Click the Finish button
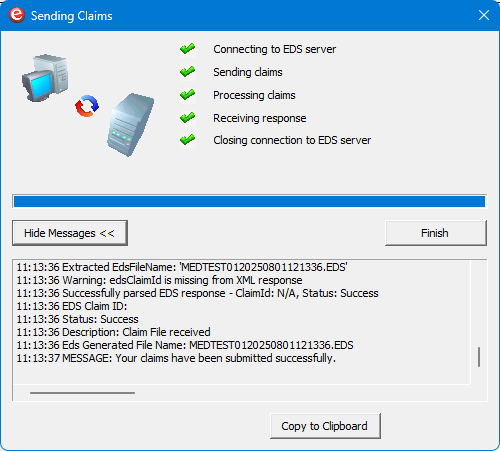500x451 pixels. pos(436,233)
